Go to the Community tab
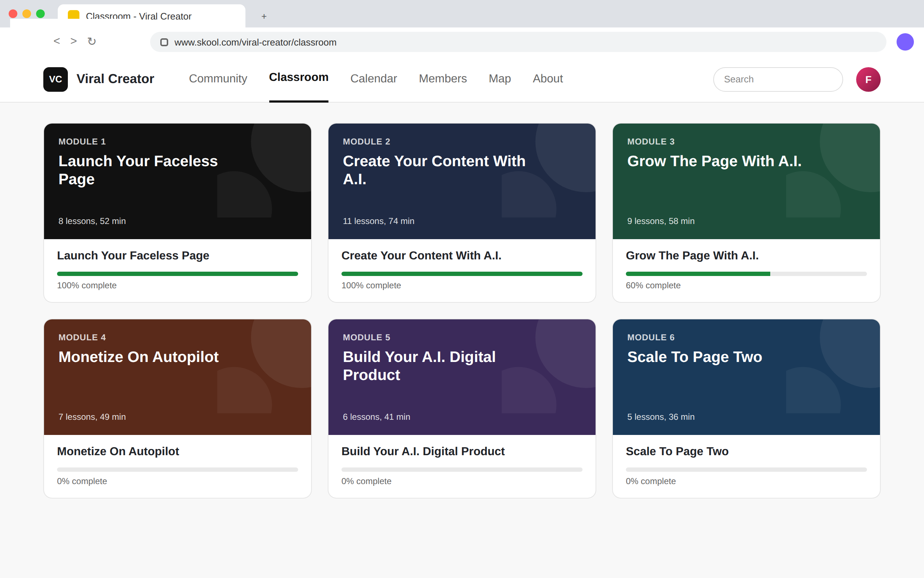 [x=218, y=78]
